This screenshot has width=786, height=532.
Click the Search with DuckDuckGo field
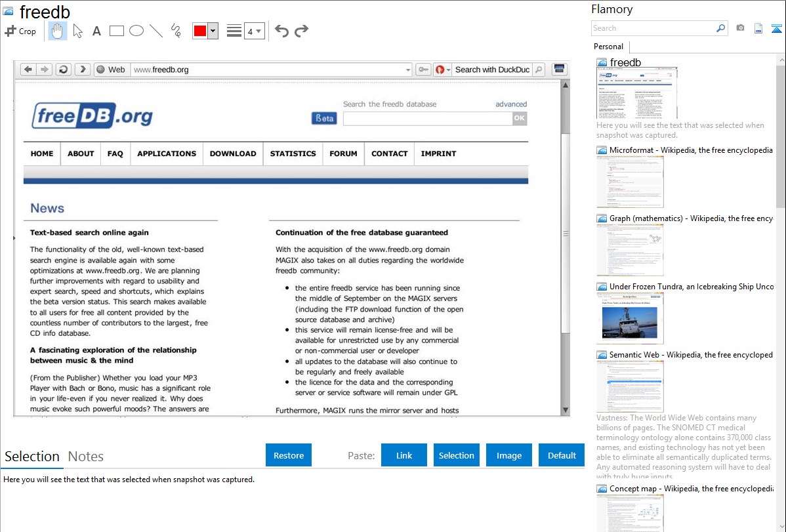pos(492,70)
